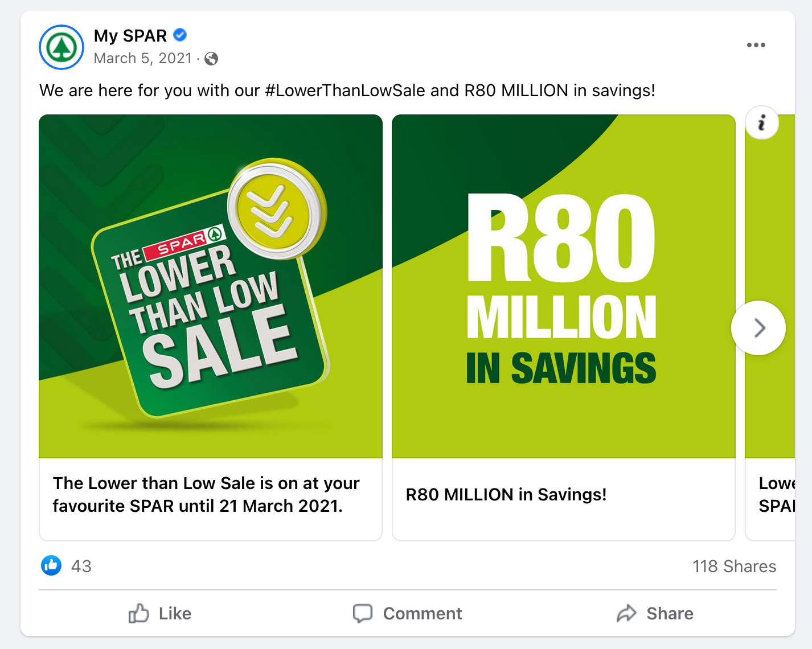Screen dimensions: 812x649
Task: Click the public globe privacy icon
Action: pos(211,59)
